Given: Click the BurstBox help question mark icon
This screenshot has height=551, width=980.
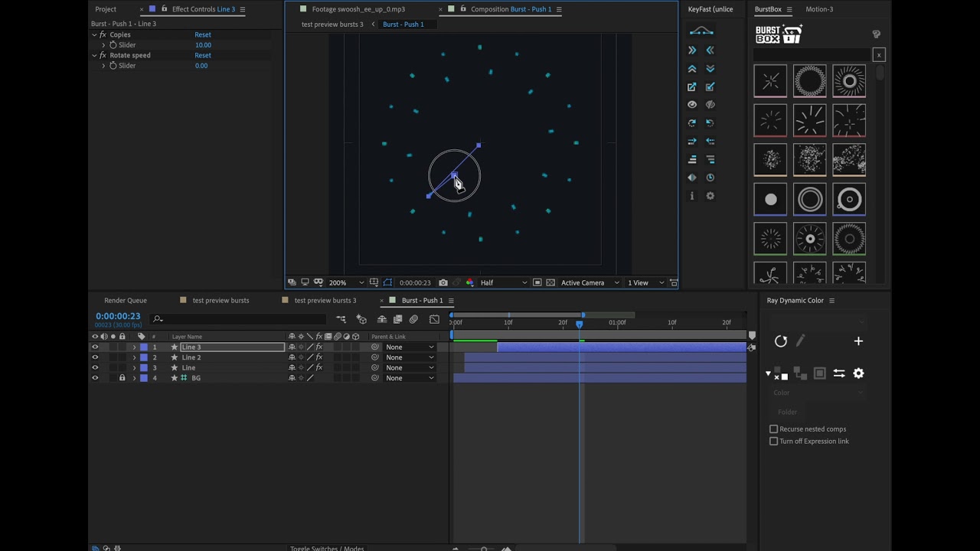Looking at the screenshot, I should coord(876,34).
